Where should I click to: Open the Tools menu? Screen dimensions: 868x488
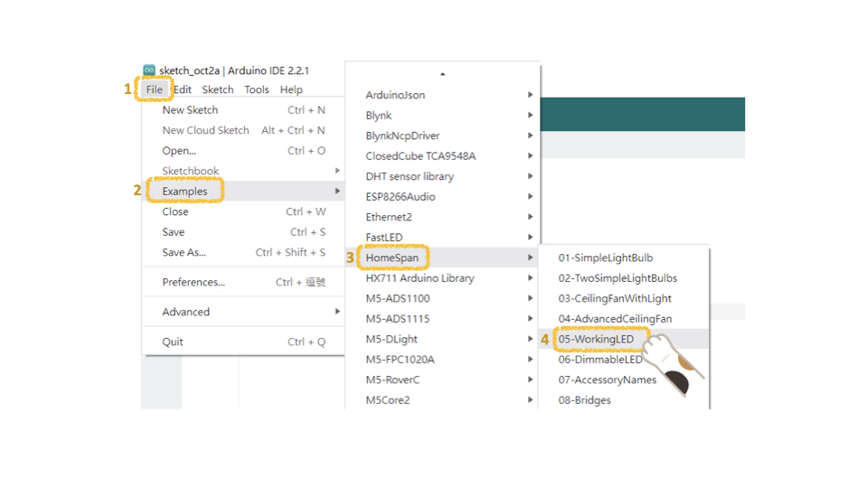257,89
